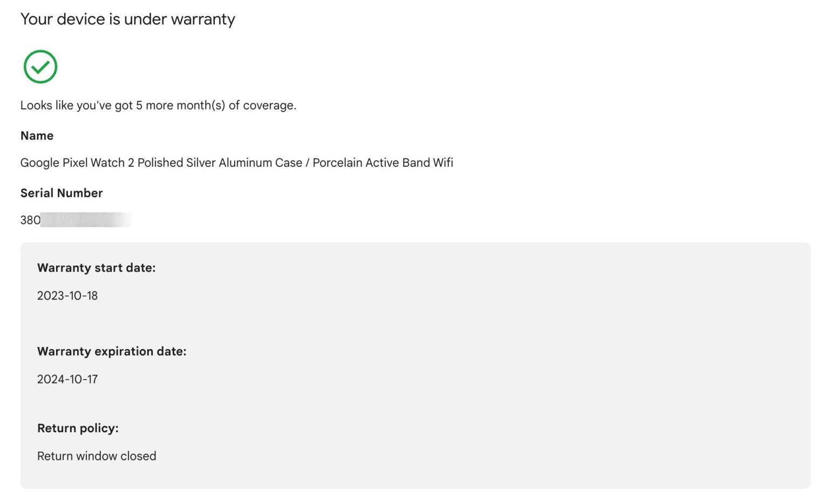The image size is (829, 504).
Task: Click the green checkmark warranty status icon
Action: pyautogui.click(x=40, y=67)
